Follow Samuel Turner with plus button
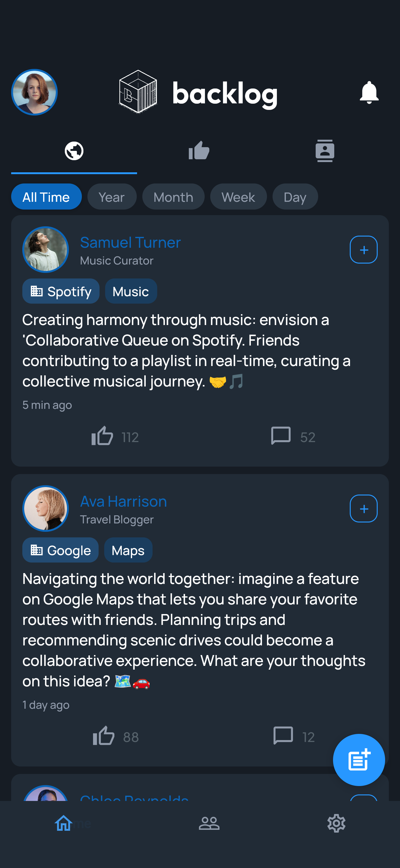Screen dimensions: 400x868 point(363,250)
